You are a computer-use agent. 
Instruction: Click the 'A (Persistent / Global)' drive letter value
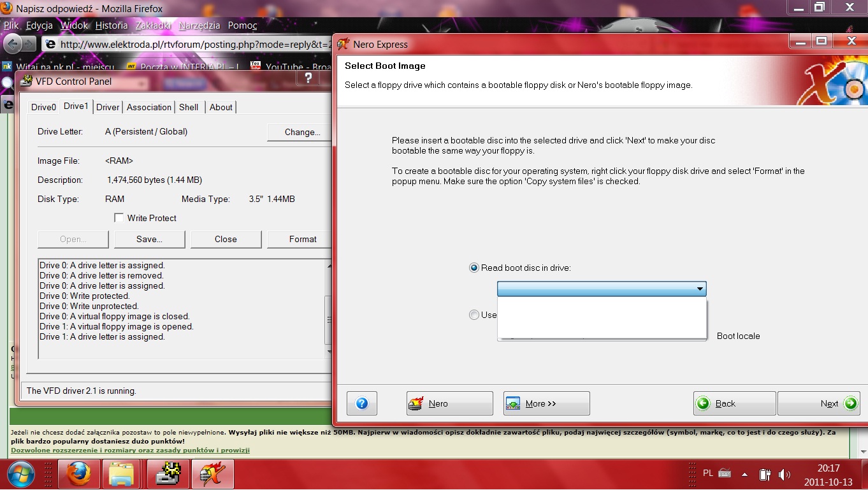click(147, 131)
